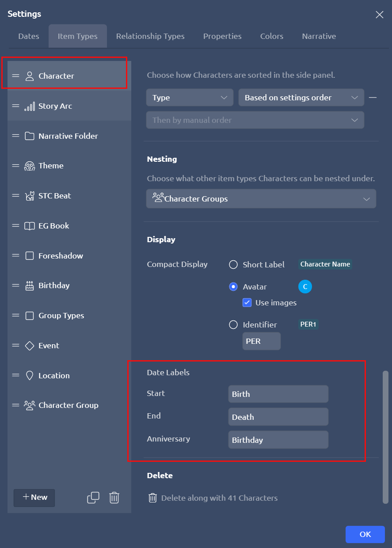Open the Colors tab
The width and height of the screenshot is (392, 548).
coord(271,36)
